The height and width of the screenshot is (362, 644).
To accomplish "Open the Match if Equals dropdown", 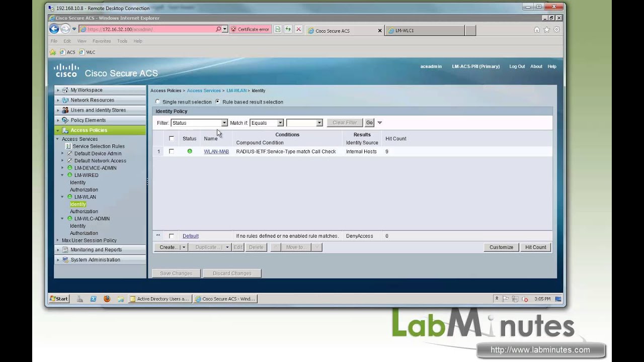I will click(267, 123).
